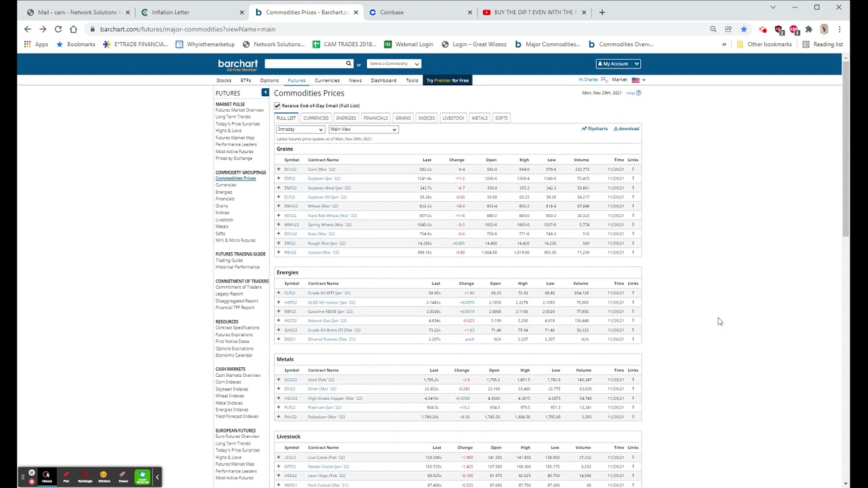Viewport: 868px width, 488px height.
Task: Switch to the Currencies tab
Action: (316, 118)
